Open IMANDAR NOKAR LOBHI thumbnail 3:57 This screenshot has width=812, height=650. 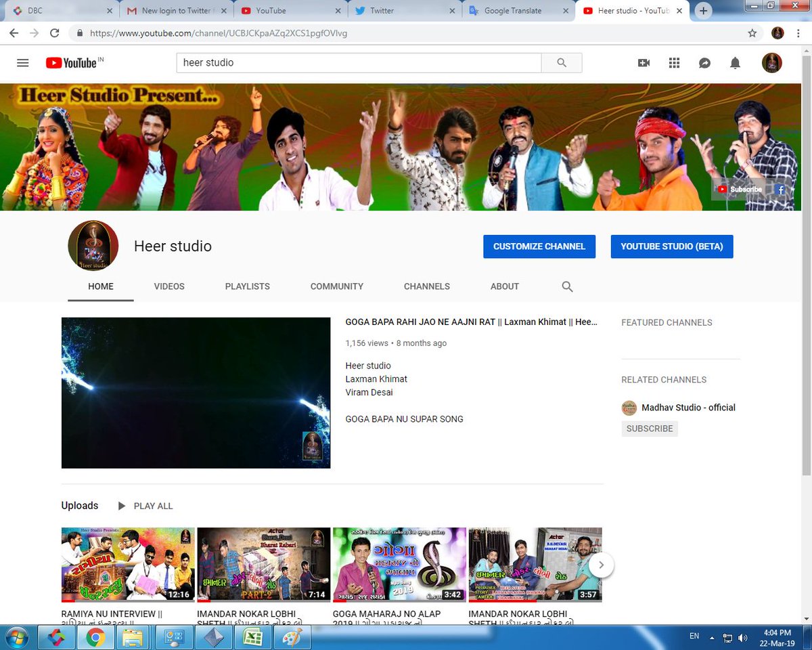click(x=535, y=565)
